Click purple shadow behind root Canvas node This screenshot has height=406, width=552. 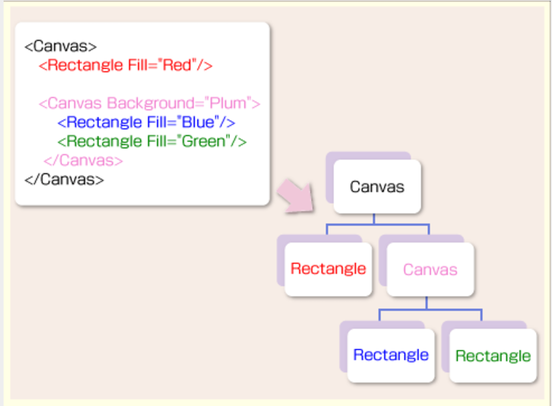tap(366, 155)
